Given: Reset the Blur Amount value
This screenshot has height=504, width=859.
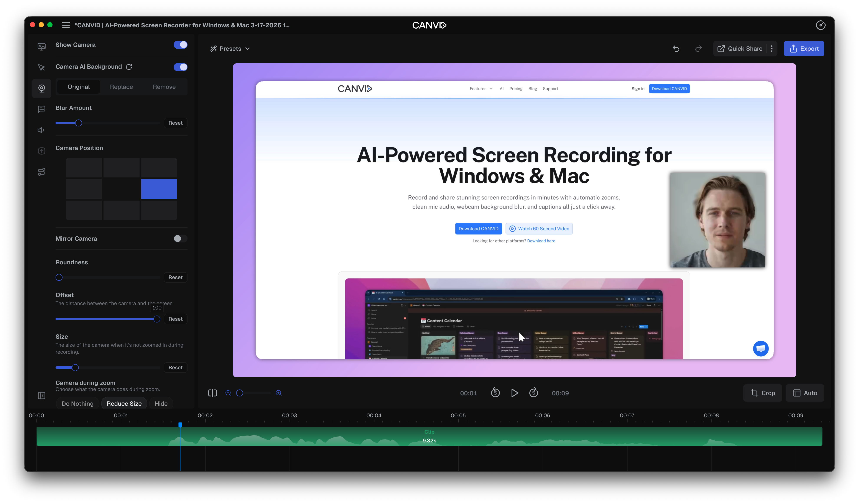Looking at the screenshot, I should [176, 123].
